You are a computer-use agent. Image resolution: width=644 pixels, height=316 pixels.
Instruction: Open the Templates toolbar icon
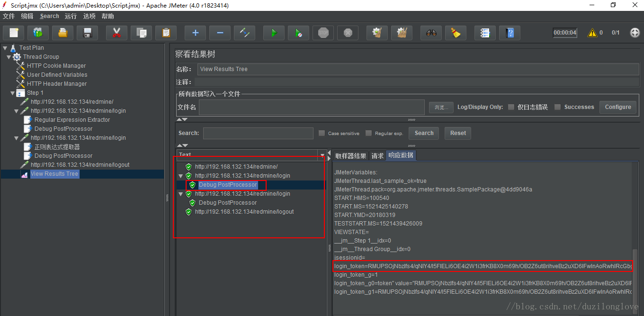(38, 33)
